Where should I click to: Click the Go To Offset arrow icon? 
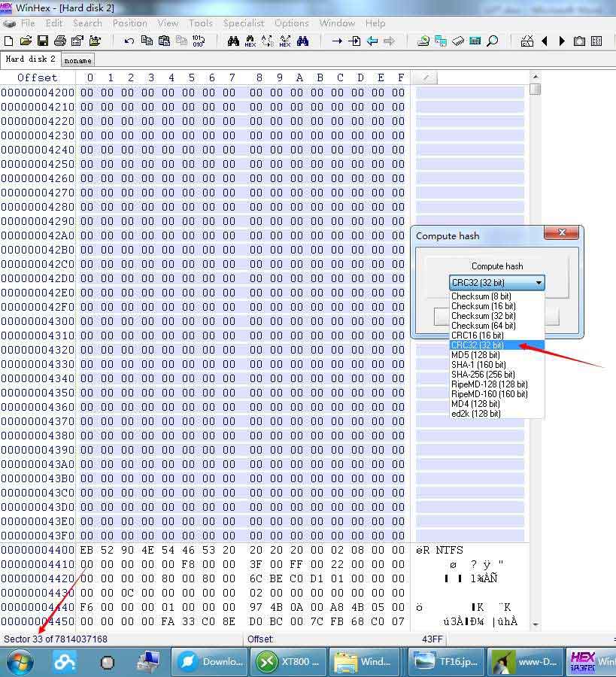pos(337,41)
